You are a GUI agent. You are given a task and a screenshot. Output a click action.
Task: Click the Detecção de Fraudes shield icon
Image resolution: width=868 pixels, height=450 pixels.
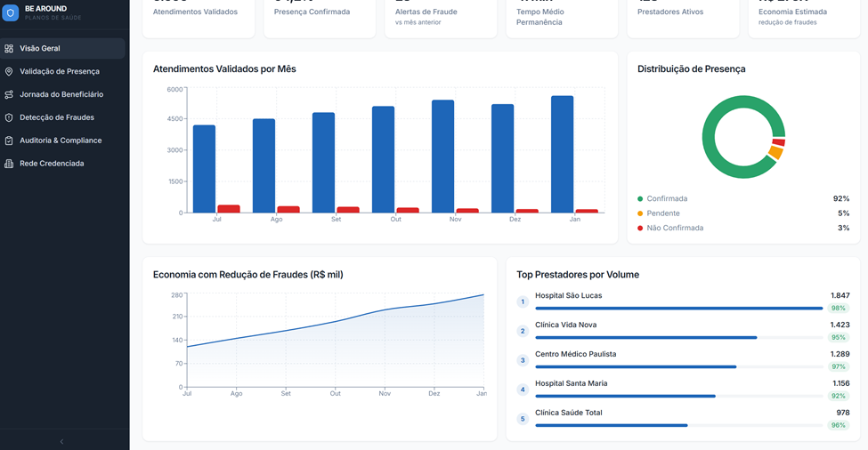(x=9, y=117)
